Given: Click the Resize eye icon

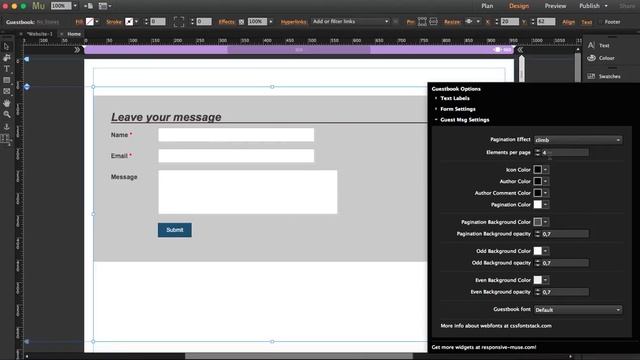Looking at the screenshot, I should [x=469, y=21].
